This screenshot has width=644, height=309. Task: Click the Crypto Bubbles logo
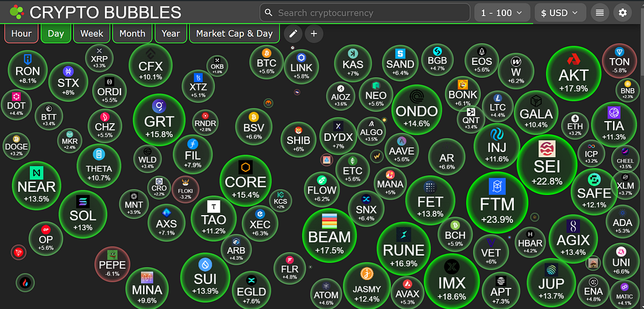point(17,13)
